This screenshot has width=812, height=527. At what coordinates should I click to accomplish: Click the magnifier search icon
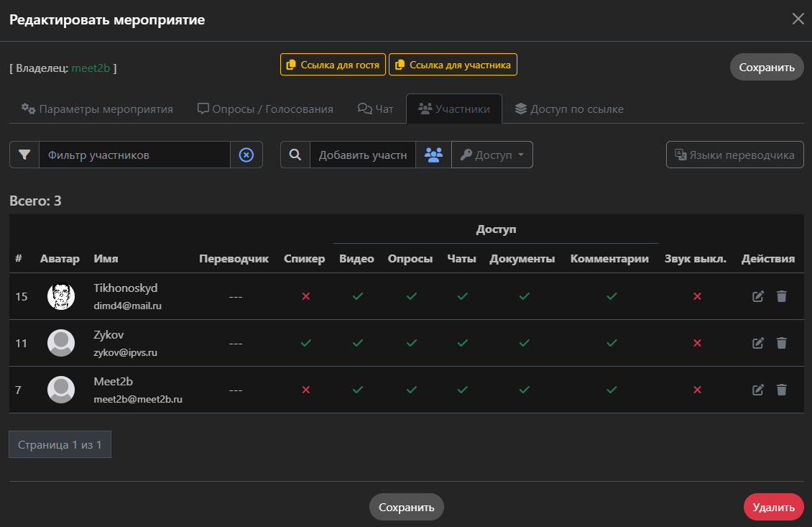295,155
